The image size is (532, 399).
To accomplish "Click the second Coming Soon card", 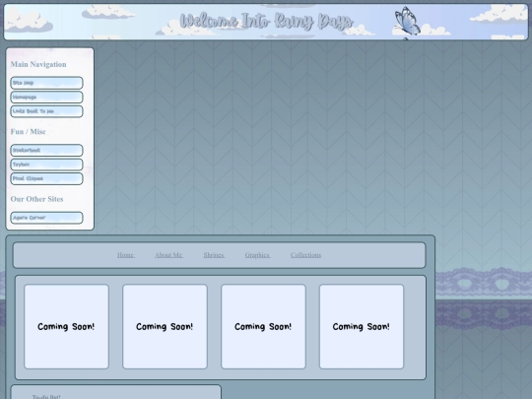I will [165, 326].
